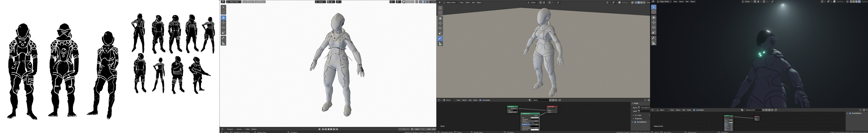Collapse the Node panel section
The height and width of the screenshot is (133, 868).
[633, 103]
